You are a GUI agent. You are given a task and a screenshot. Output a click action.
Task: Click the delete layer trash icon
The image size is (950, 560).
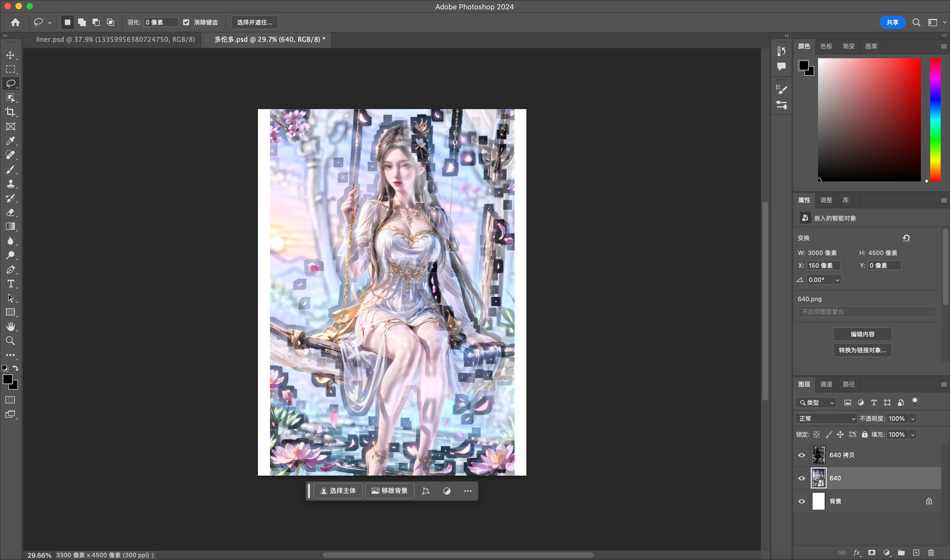931,553
